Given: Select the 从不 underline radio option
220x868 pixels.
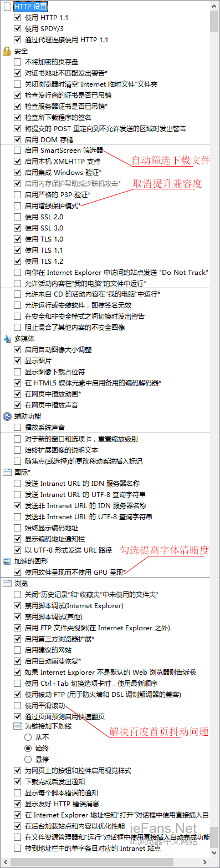Looking at the screenshot, I should [28, 737].
